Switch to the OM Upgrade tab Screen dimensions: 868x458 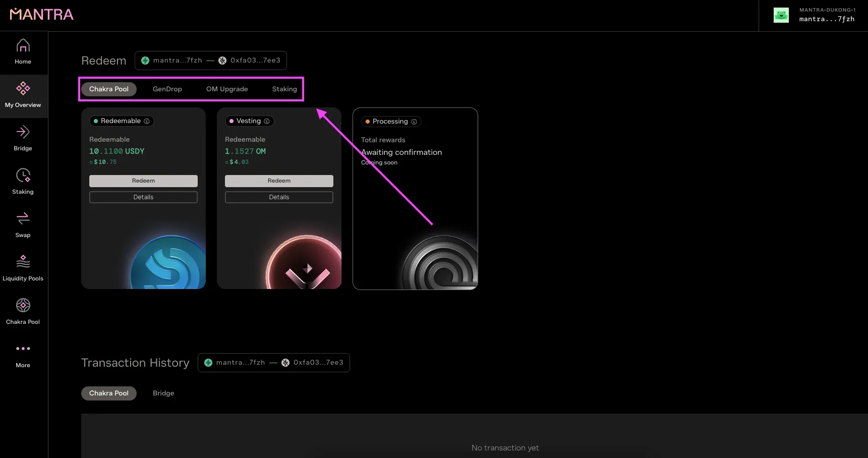click(227, 89)
